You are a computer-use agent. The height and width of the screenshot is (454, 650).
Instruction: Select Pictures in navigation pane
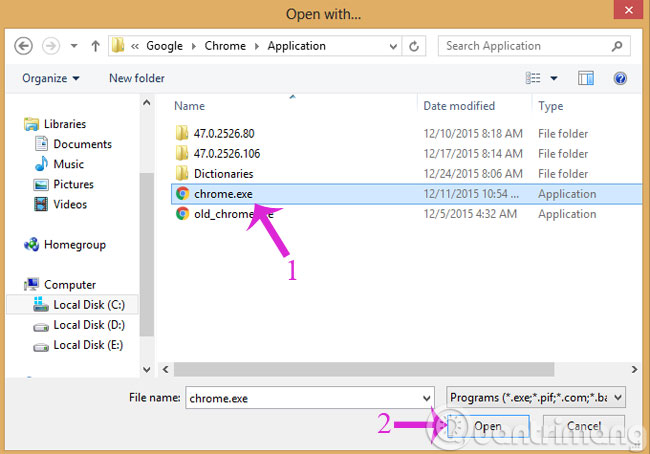[73, 184]
